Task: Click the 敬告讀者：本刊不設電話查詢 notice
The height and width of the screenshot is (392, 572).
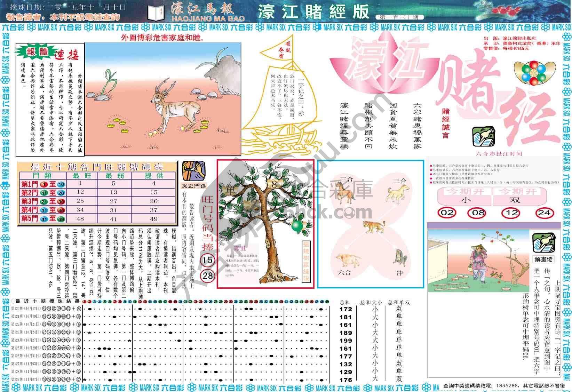Action: 63,17
